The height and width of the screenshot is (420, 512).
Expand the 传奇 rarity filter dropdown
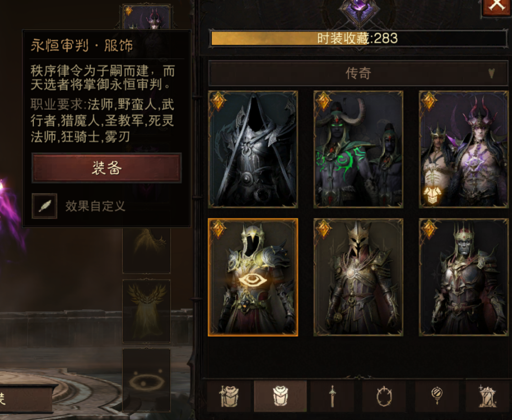(x=358, y=73)
